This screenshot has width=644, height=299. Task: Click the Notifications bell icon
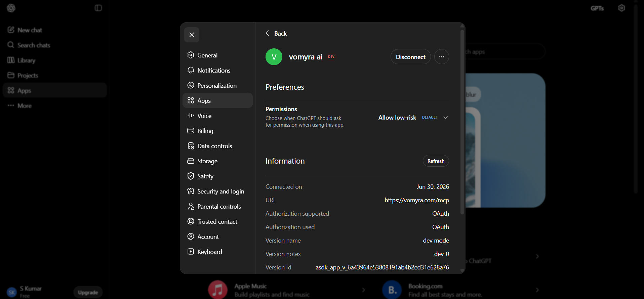point(191,70)
